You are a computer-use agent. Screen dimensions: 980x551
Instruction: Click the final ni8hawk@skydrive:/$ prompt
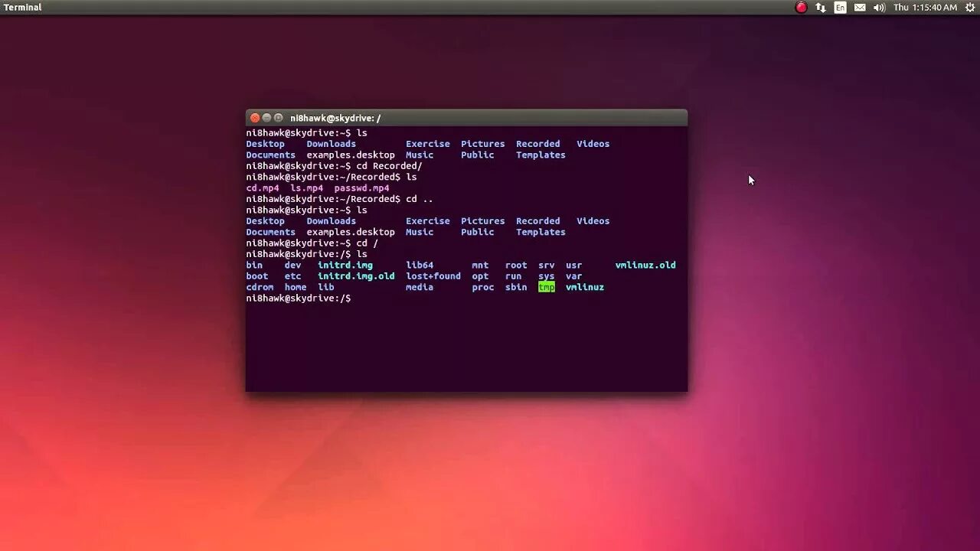299,298
